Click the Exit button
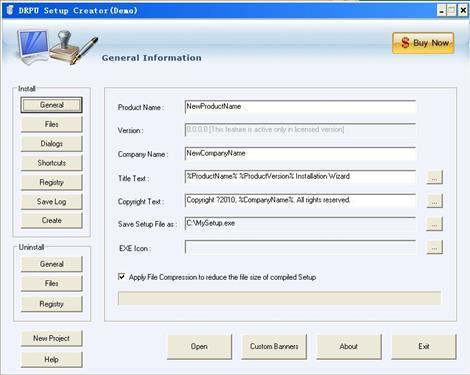 point(424,347)
